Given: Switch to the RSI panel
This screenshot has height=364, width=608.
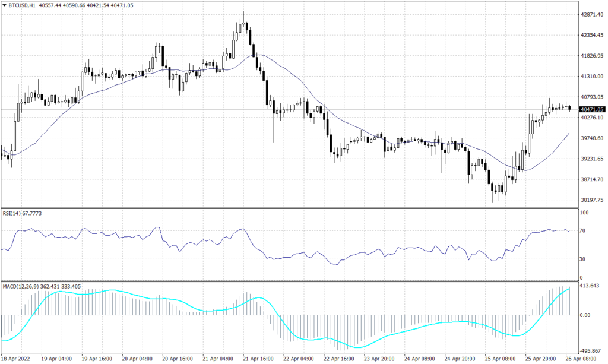Looking at the screenshot, I should (297, 243).
